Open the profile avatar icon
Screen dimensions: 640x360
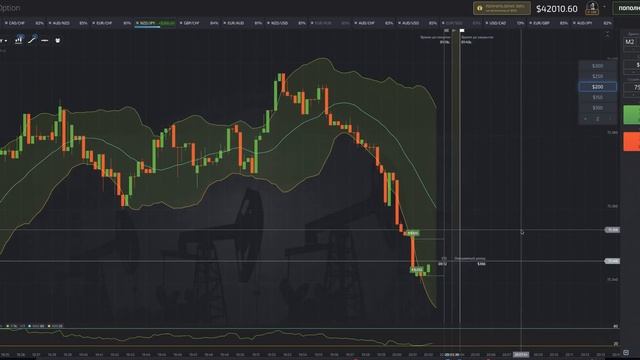pos(592,8)
